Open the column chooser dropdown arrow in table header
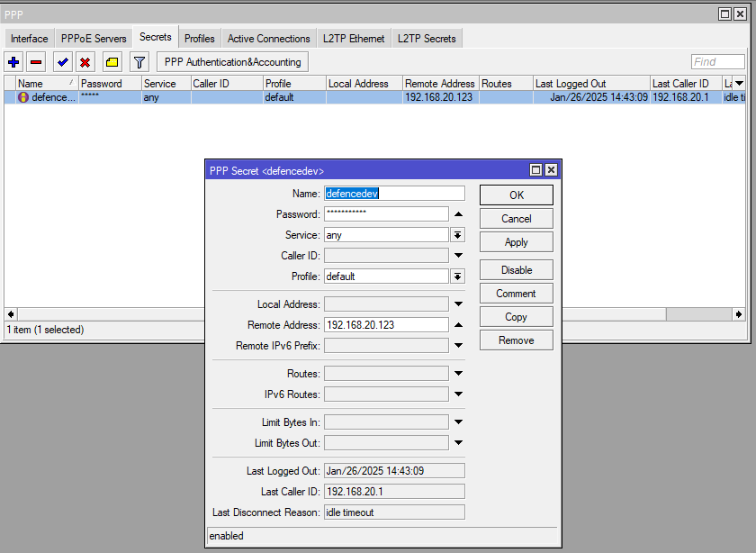This screenshot has height=553, width=756. [739, 84]
